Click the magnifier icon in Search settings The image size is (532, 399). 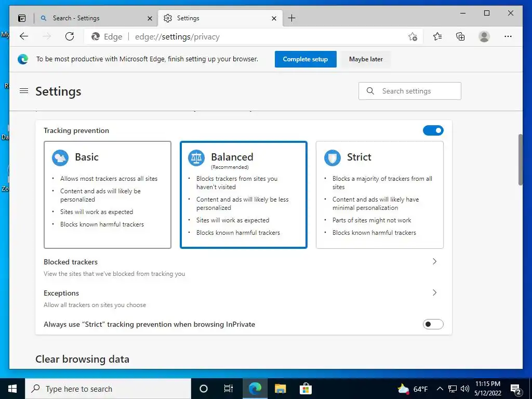click(x=370, y=91)
